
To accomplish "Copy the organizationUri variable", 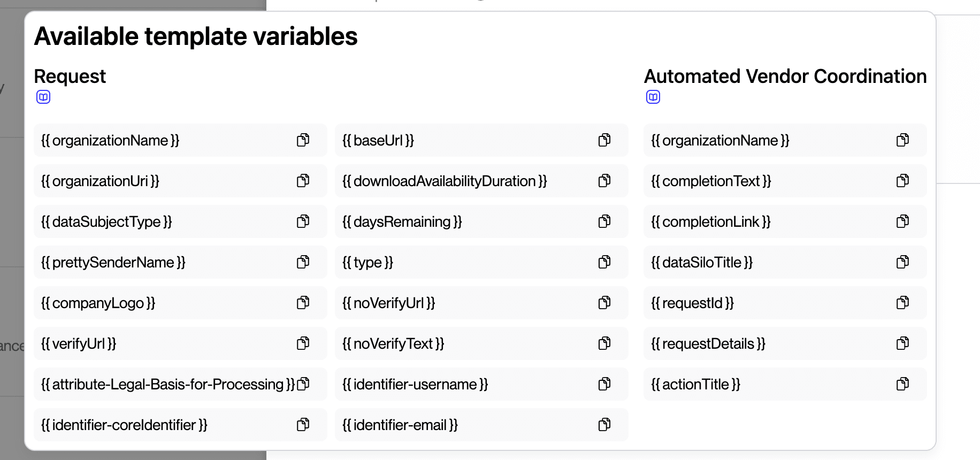I will [x=303, y=181].
